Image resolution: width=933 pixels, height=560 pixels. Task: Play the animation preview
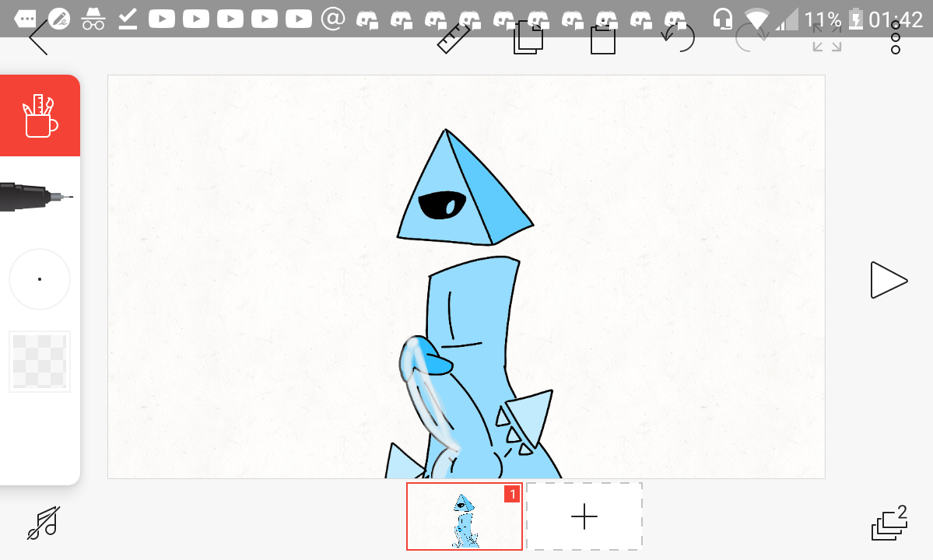click(888, 280)
